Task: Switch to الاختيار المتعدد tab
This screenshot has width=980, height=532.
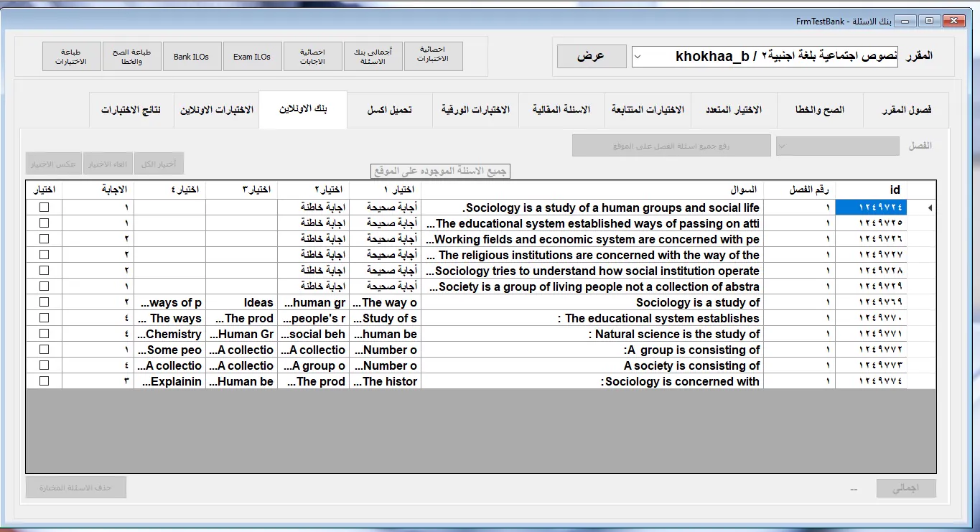Action: tap(734, 110)
